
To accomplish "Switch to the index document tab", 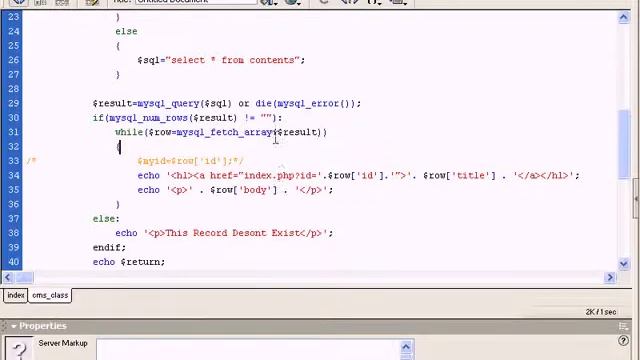I will point(16,295).
